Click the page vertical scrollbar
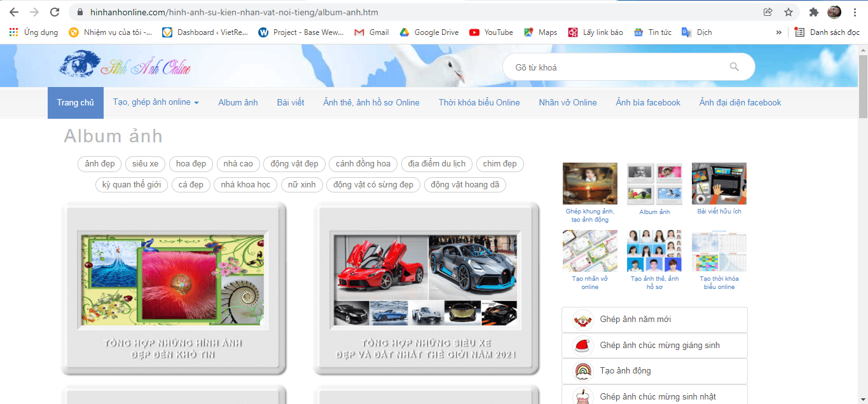 862,222
